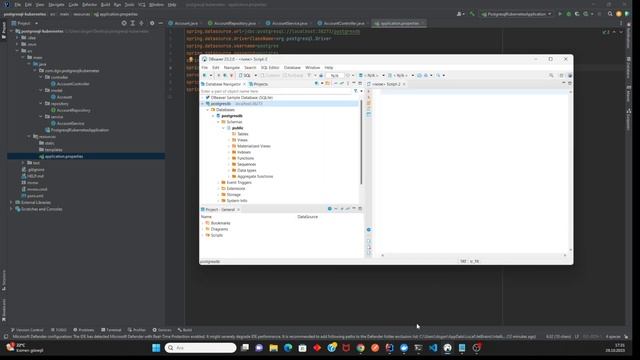Open the Services tool window button
The height and width of the screenshot is (360, 640).
point(162,330)
